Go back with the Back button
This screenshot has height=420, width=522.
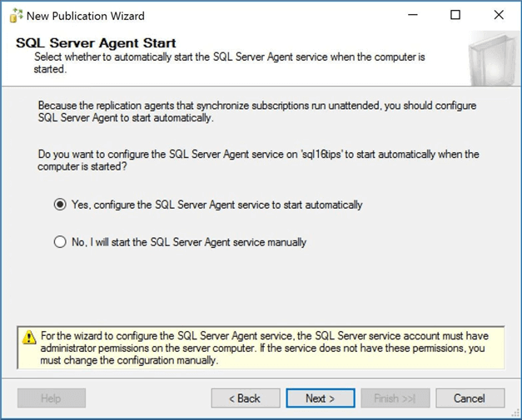click(246, 398)
